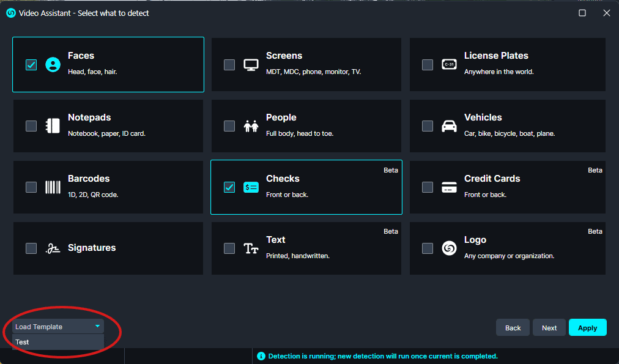Click the Credit Cards icon

click(449, 187)
